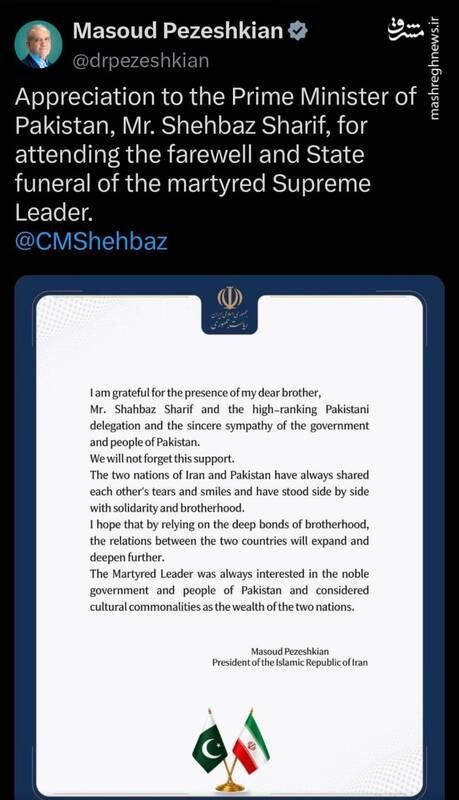The image size is (459, 800).
Task: Click the Mashregh logo watermark
Action: (405, 29)
